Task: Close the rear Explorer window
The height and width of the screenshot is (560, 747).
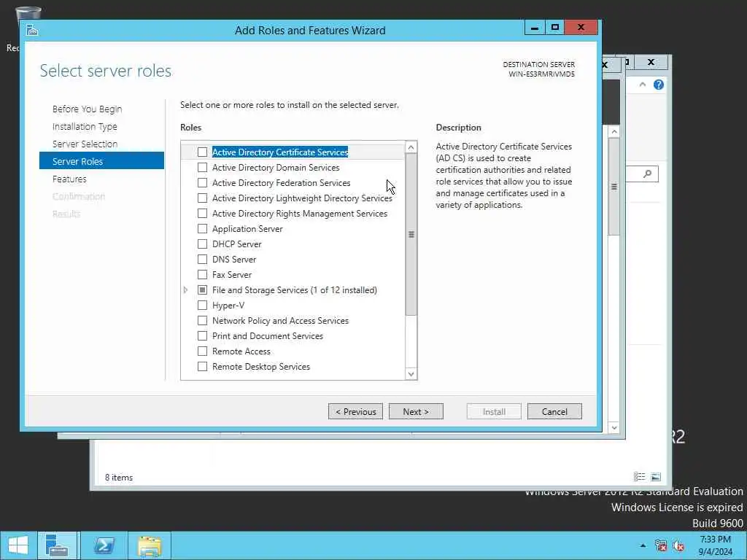Action: [x=651, y=63]
